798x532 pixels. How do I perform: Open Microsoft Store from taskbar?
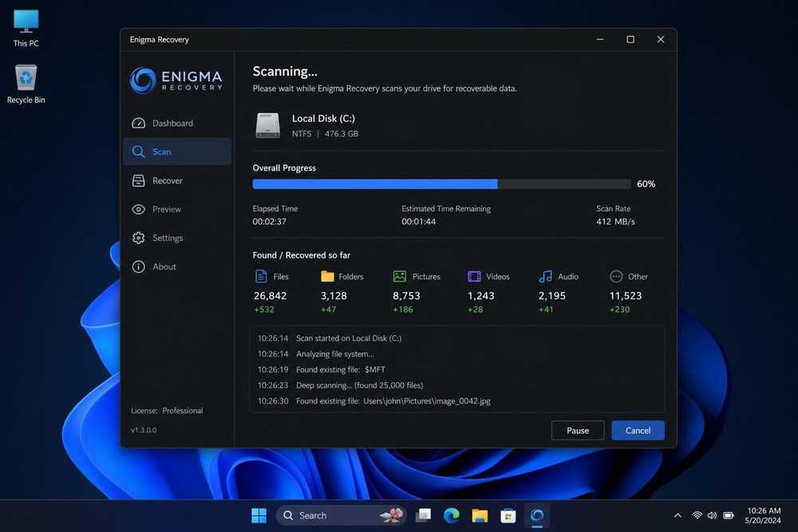coord(508,515)
